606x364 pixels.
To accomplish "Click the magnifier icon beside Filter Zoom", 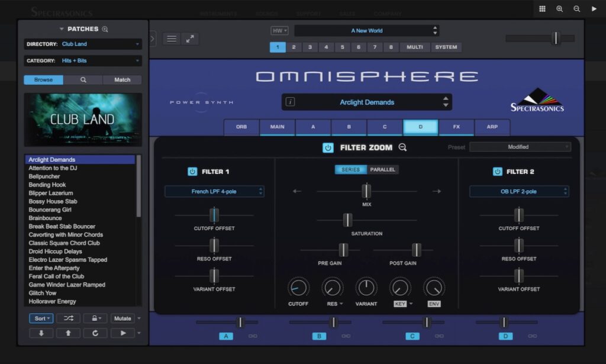I will [x=402, y=147].
